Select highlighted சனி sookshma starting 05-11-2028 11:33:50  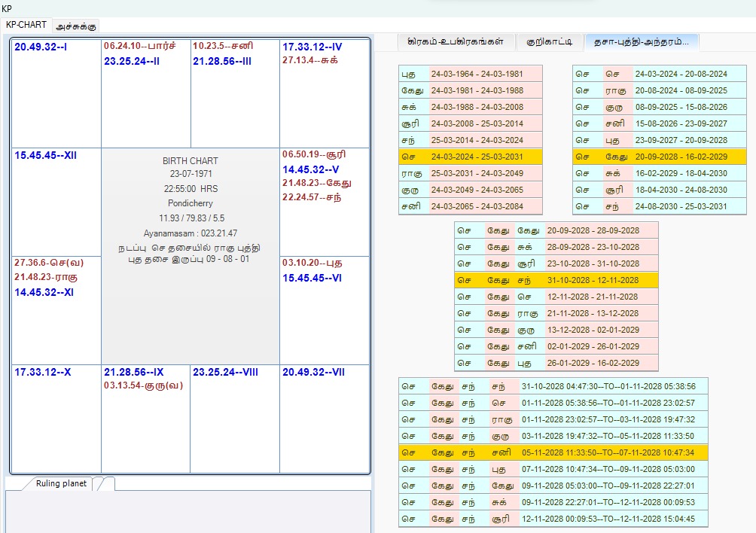click(553, 452)
